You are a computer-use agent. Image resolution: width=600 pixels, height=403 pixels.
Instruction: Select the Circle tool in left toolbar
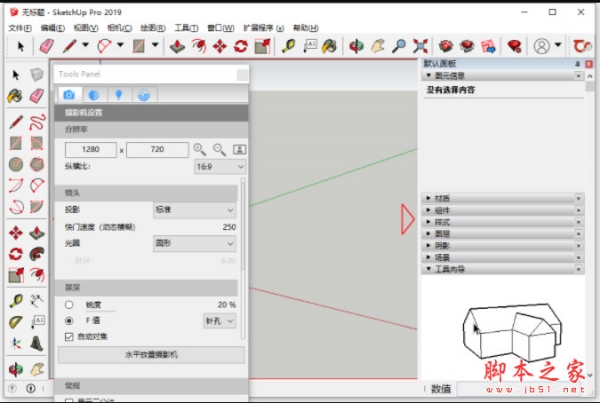[16, 164]
